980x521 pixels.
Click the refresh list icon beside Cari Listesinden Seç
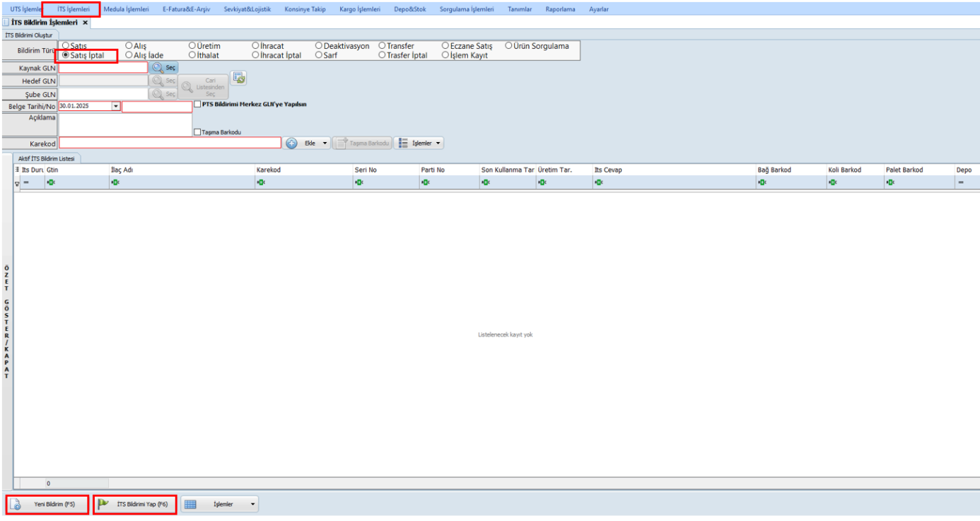tap(238, 78)
